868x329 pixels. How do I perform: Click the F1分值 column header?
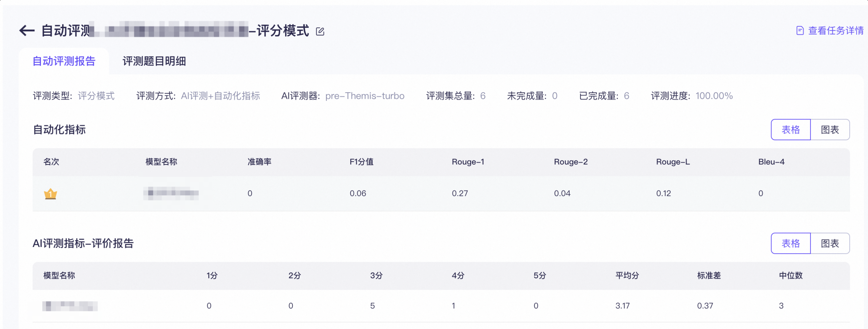(361, 162)
